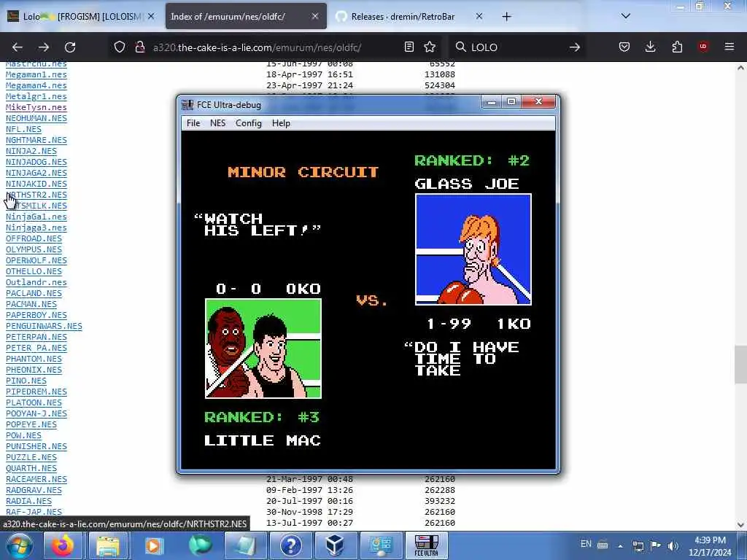Open the Megaman1.nes link
This screenshot has height=560, width=747.
[x=36, y=75]
